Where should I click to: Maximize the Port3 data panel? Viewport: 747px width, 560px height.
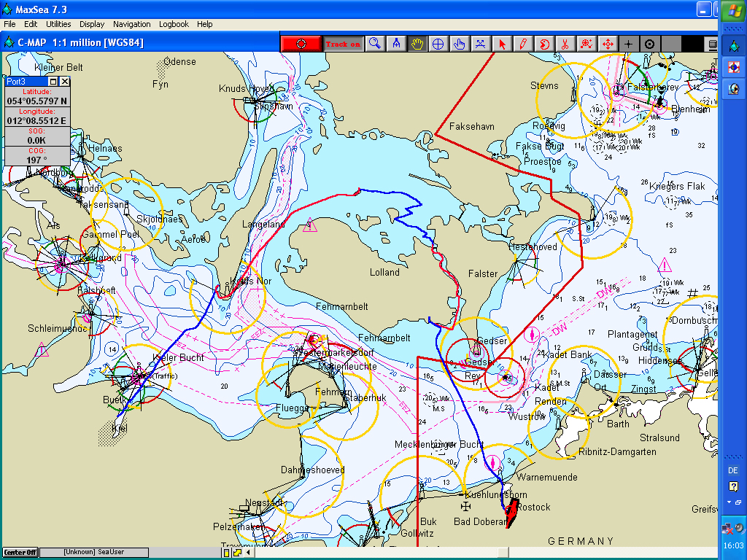[53, 82]
